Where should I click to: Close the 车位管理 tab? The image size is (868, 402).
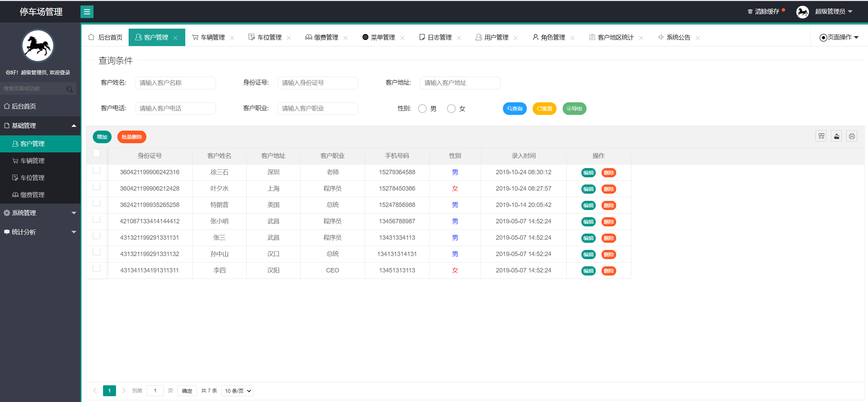tap(289, 38)
